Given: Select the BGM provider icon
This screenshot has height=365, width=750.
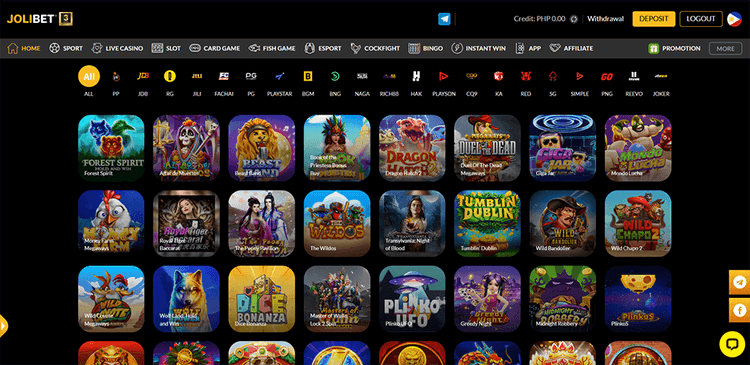Looking at the screenshot, I should 308,77.
